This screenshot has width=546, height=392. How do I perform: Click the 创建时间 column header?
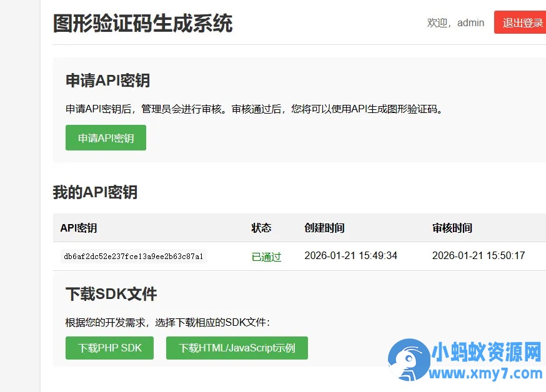click(324, 228)
